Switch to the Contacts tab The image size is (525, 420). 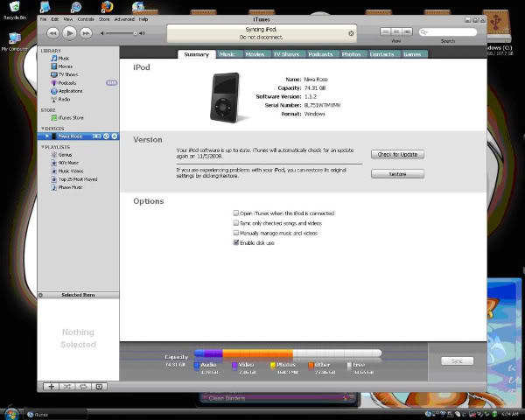tap(381, 54)
